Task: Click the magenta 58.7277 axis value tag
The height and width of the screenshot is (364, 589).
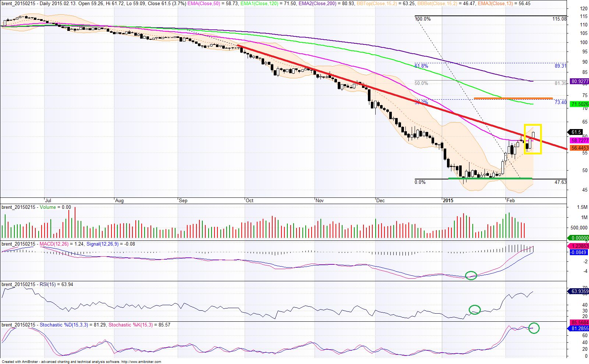Action: click(x=579, y=140)
